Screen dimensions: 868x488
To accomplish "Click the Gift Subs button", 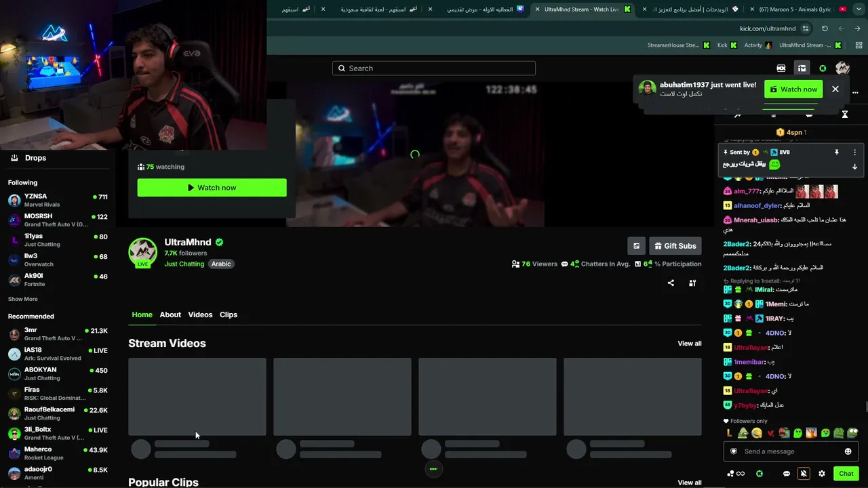I will click(x=675, y=246).
